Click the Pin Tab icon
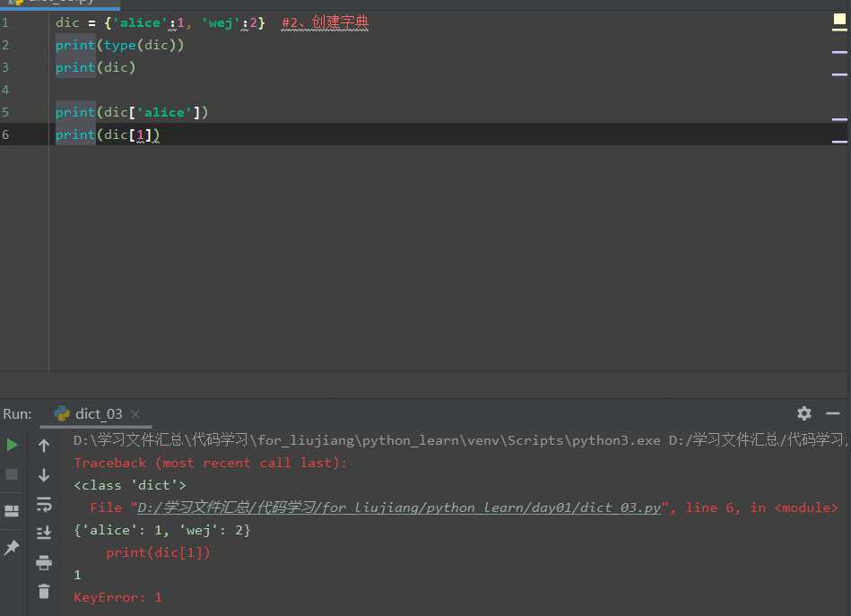851x616 pixels. coord(12,548)
